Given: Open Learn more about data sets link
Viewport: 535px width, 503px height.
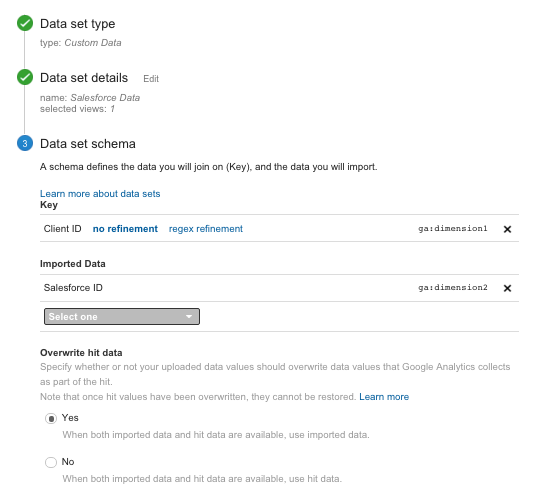Looking at the screenshot, I should [100, 193].
